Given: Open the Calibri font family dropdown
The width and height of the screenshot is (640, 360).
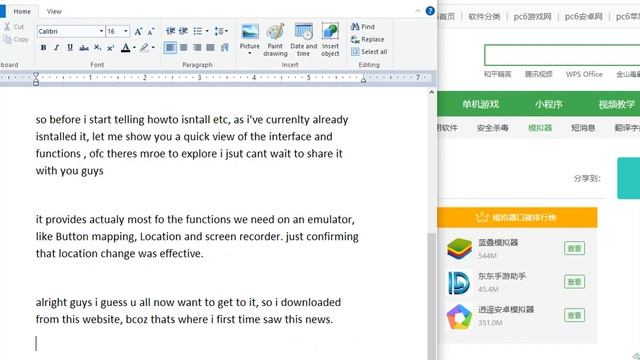Looking at the screenshot, I should [x=101, y=31].
